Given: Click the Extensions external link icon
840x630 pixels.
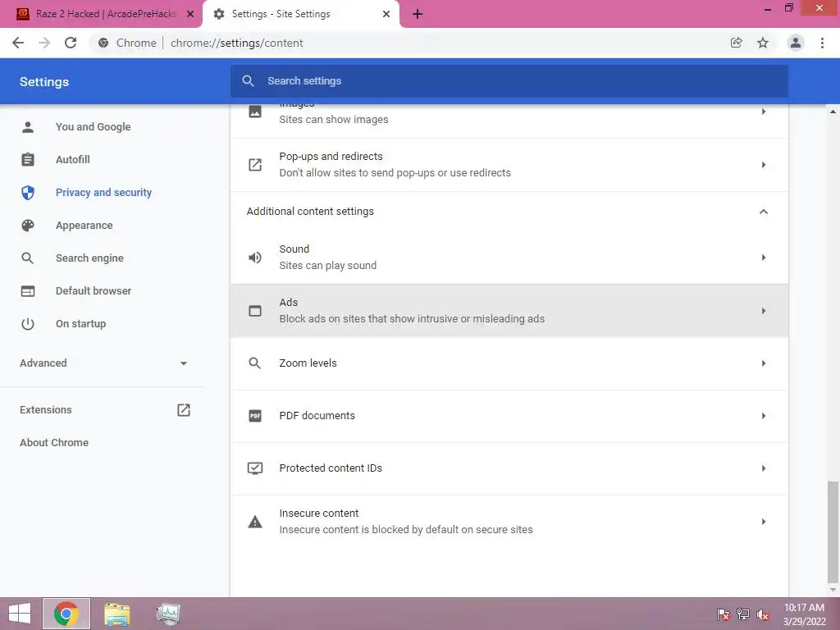Looking at the screenshot, I should [x=184, y=410].
